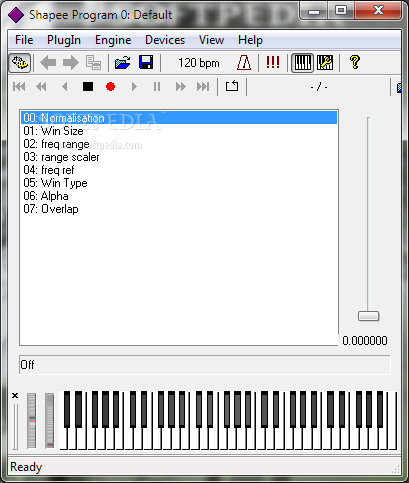Click the step back single arrow
The height and width of the screenshot is (483, 409).
click(65, 87)
